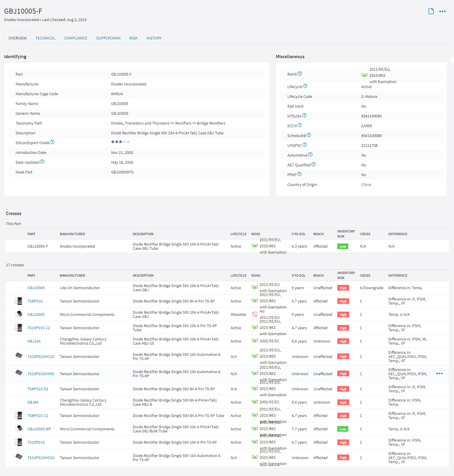Click the Date Updated help icon
Image resolution: width=454 pixels, height=476 pixels.
click(42, 162)
